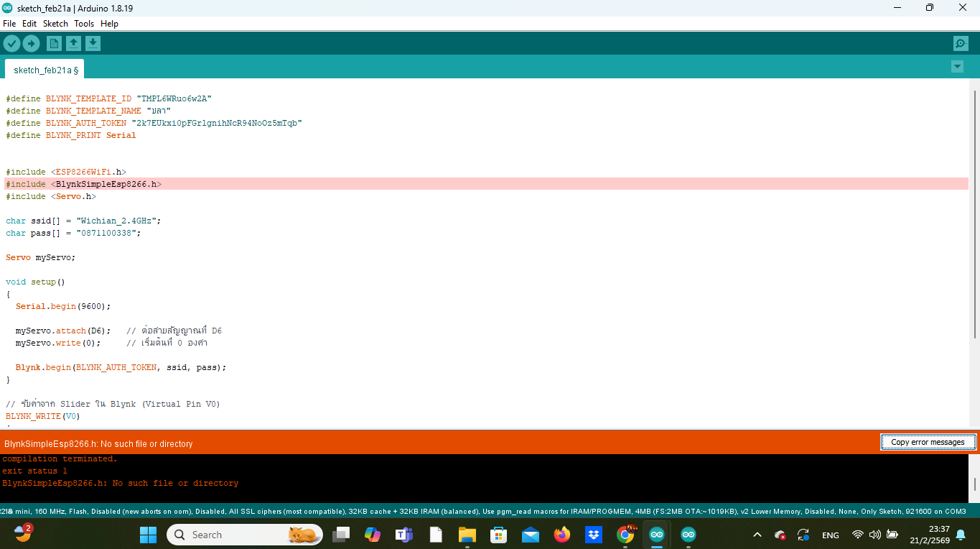This screenshot has height=549, width=980.
Task: Open the Tools menu
Action: coord(84,24)
